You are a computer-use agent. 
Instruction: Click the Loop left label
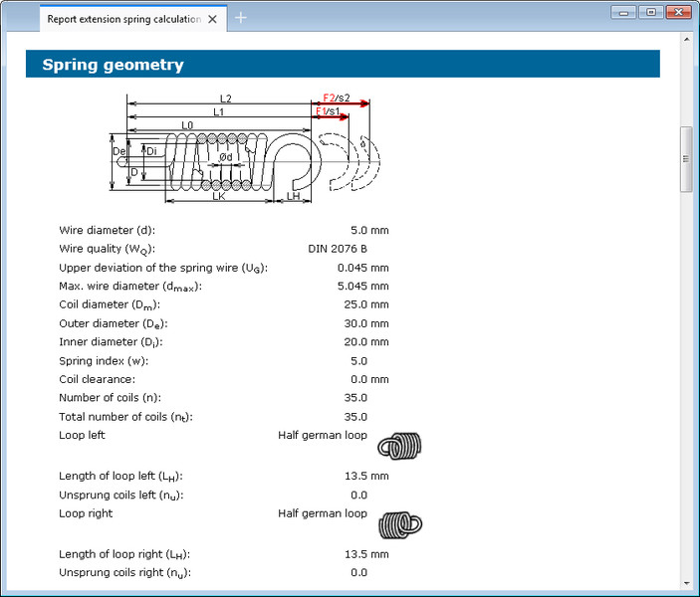[x=82, y=435]
